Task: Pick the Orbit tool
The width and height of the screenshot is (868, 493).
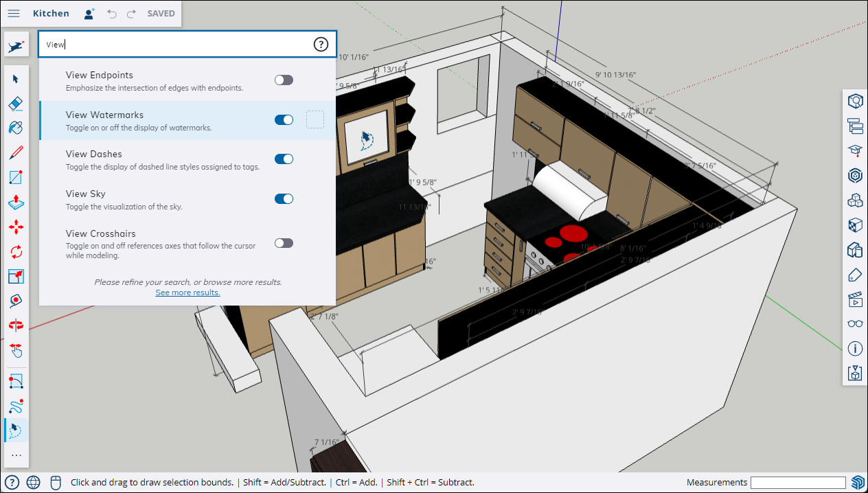Action: (16, 325)
